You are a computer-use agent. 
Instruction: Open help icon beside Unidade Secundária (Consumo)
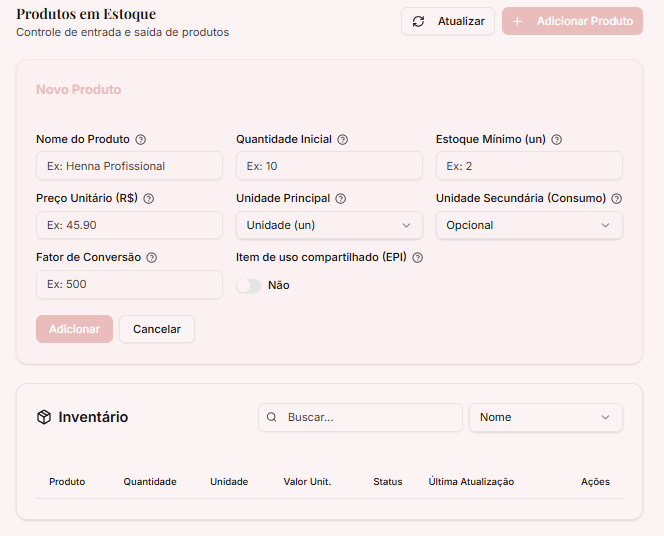617,199
